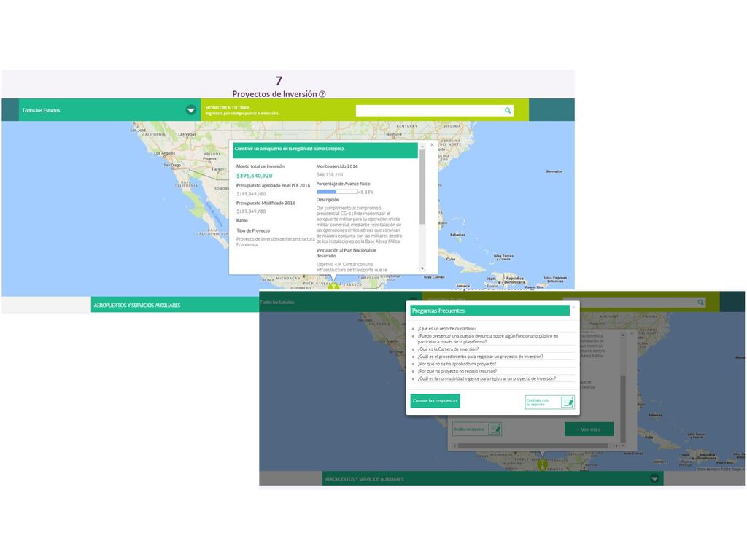Click the total investment value $395,640,920
The height and width of the screenshot is (560, 747).
coord(255,176)
